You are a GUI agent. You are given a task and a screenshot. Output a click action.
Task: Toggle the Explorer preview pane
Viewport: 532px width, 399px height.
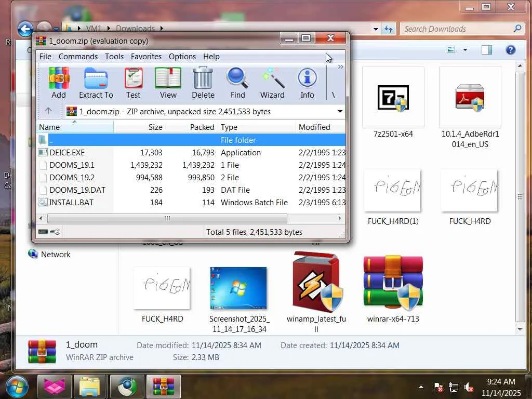point(486,50)
